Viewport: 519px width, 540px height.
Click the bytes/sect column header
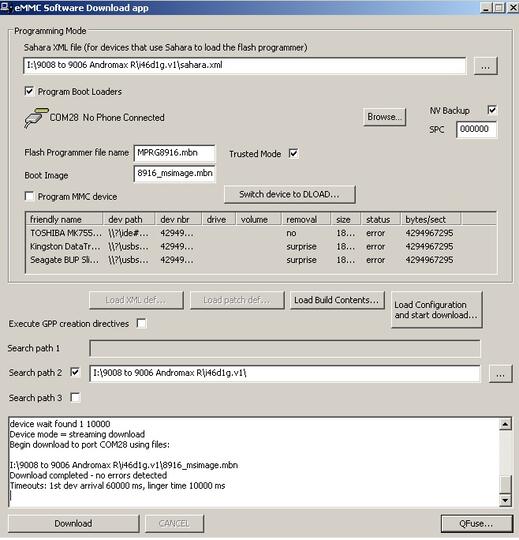(x=431, y=219)
